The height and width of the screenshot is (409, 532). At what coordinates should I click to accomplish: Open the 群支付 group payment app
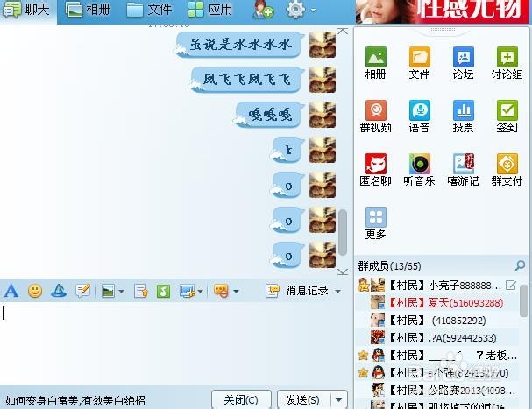[x=507, y=169]
